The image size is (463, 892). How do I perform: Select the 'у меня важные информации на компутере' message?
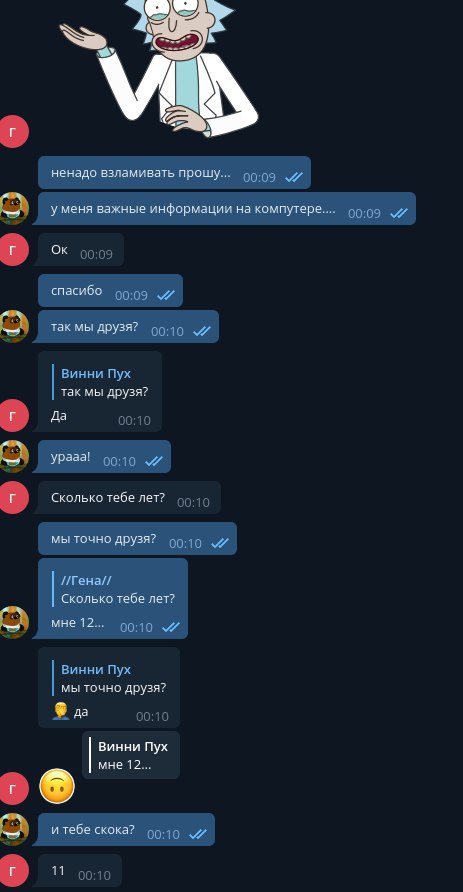pyautogui.click(x=226, y=208)
